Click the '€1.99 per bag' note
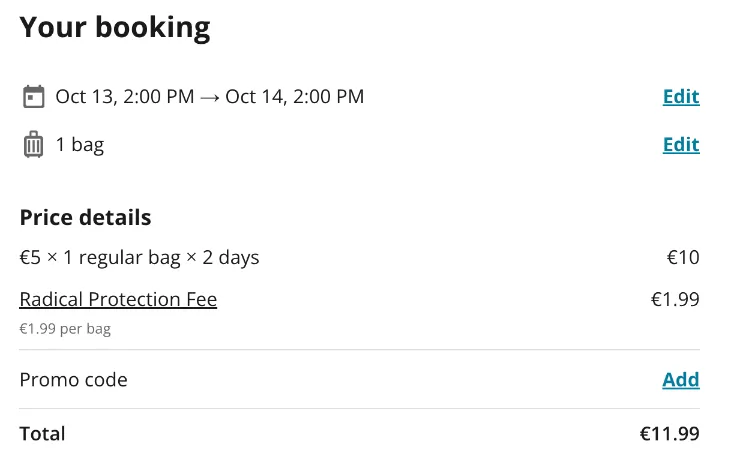 (65, 329)
